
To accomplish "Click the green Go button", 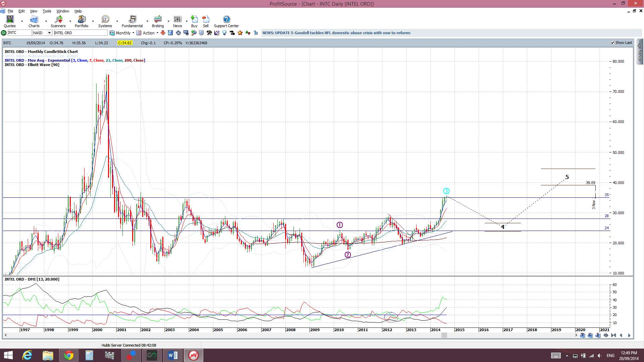I will click(x=4, y=33).
